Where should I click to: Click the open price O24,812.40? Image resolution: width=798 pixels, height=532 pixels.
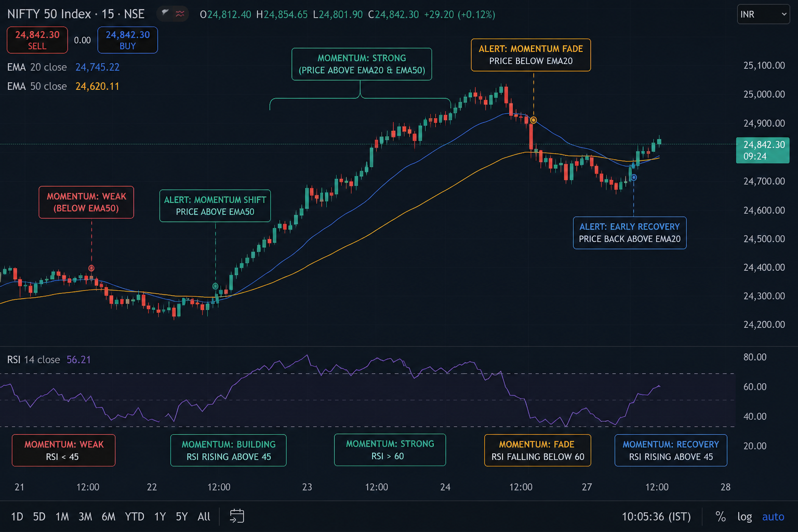[x=225, y=15]
